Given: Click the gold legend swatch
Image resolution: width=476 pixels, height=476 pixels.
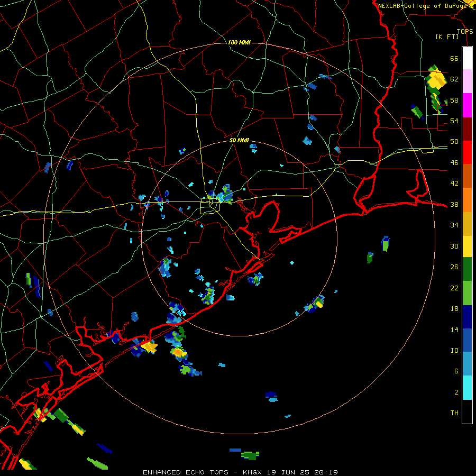Looking at the screenshot, I should point(467,223).
